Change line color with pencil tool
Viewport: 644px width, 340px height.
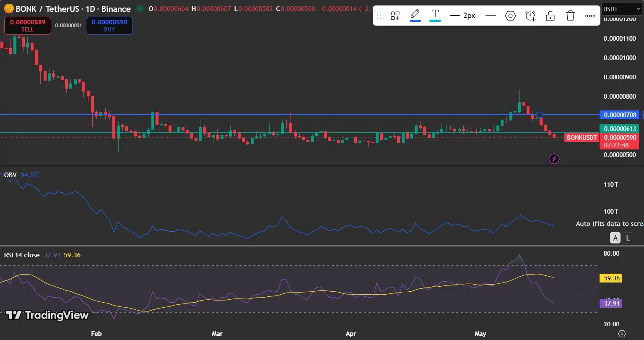[415, 15]
